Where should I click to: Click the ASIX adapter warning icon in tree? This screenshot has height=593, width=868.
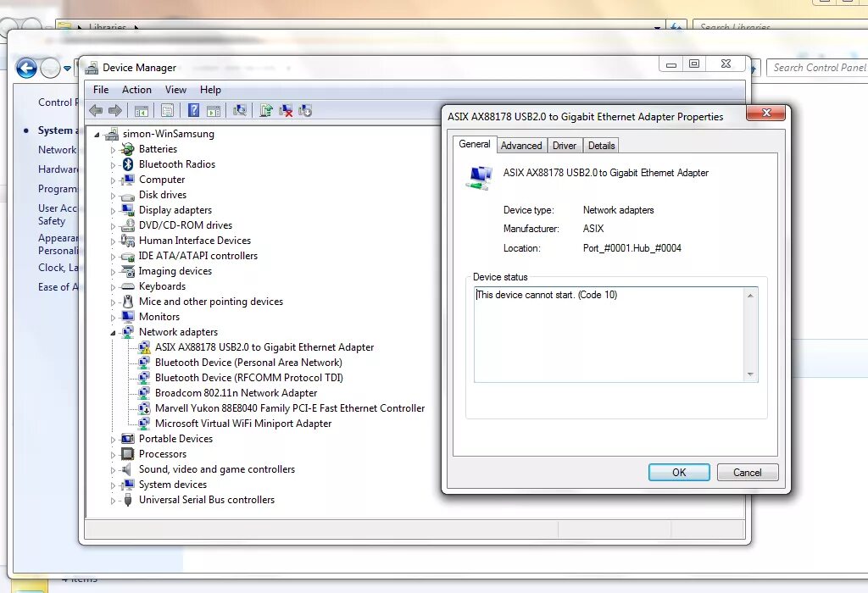(144, 347)
